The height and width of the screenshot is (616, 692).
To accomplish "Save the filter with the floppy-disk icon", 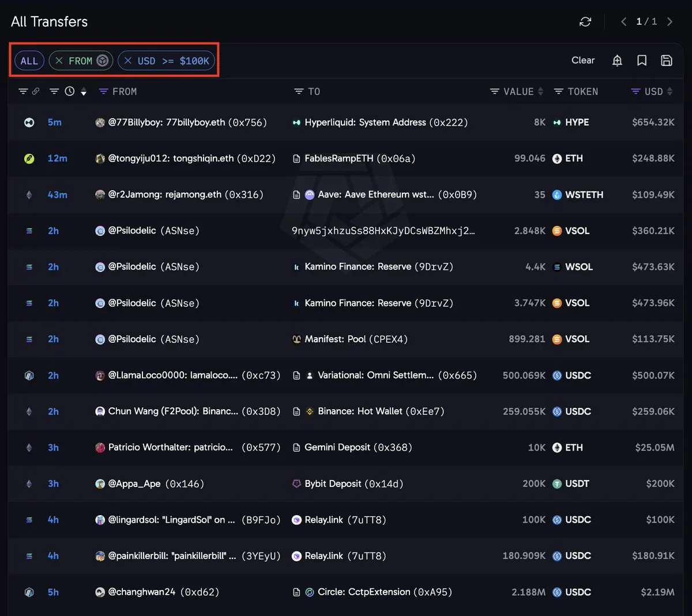I will pyautogui.click(x=667, y=61).
